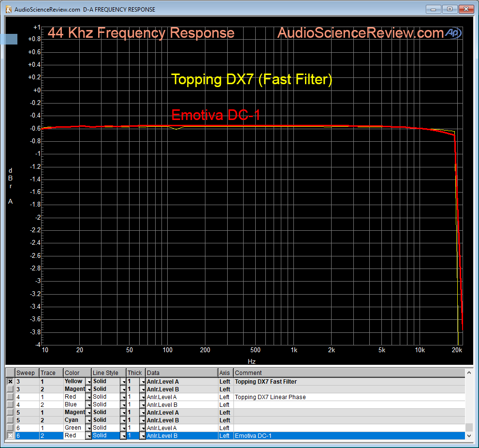
Task: Click the 'Anlr.Level B' cell in the Cyan row
Action: 182,420
